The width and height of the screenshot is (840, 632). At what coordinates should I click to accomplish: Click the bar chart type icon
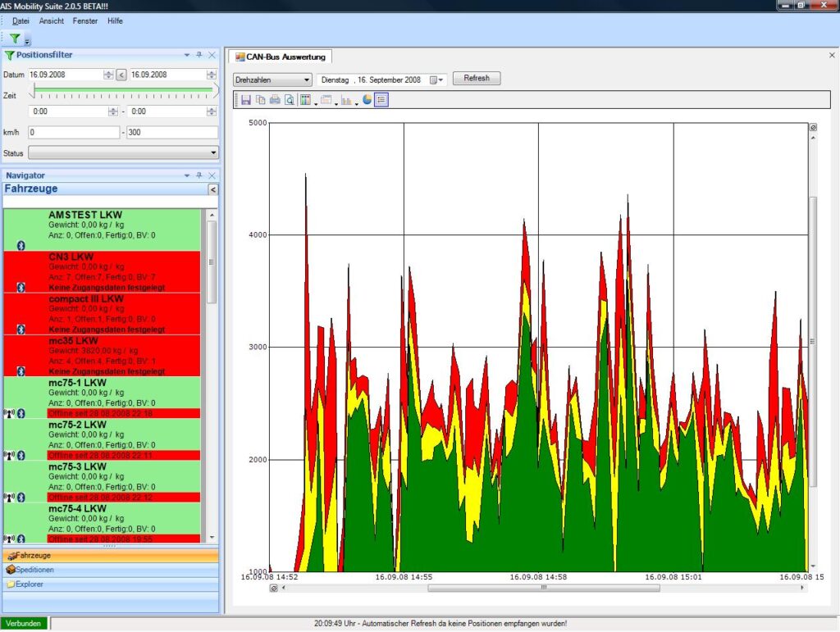[x=346, y=100]
